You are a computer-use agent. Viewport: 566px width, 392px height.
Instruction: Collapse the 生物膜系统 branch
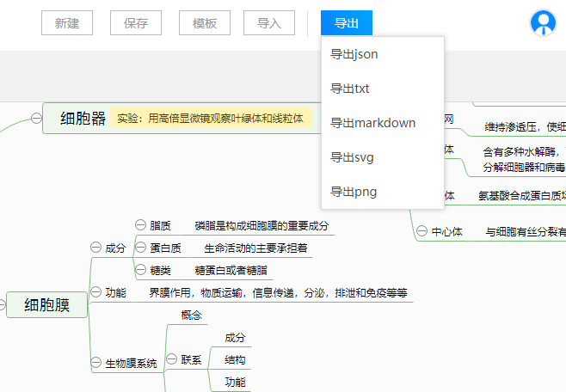tap(96, 363)
